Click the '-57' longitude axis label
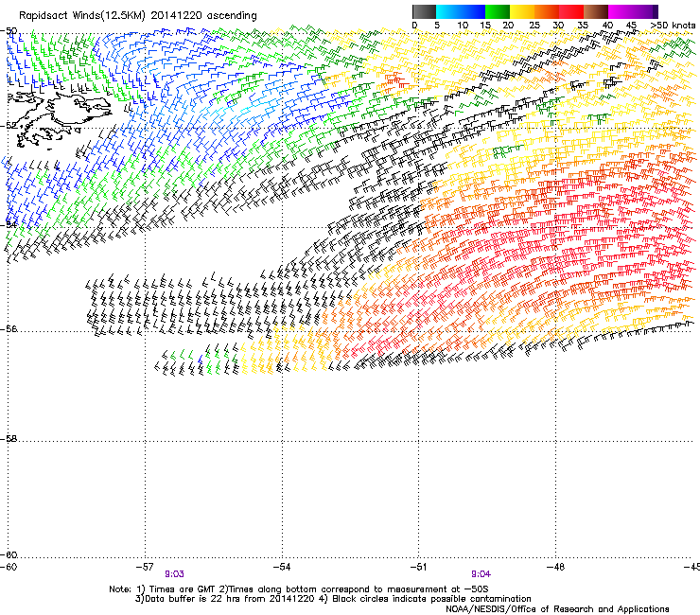Image resolution: width=700 pixels, height=615 pixels. click(144, 567)
